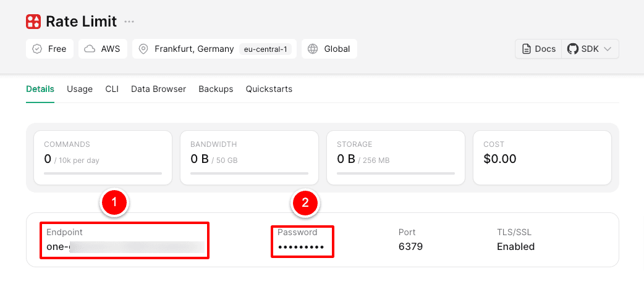Screen dimensions: 644x287
Task: Switch to the Quickstarts tab
Action: tap(269, 89)
